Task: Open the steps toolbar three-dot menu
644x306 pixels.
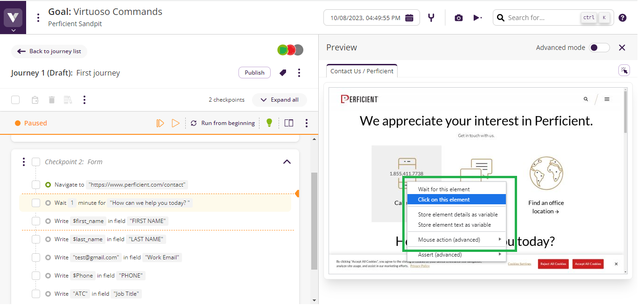Action: coord(84,100)
